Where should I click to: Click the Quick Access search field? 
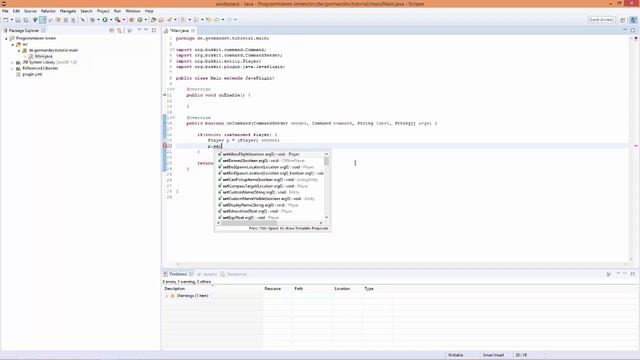pos(600,20)
